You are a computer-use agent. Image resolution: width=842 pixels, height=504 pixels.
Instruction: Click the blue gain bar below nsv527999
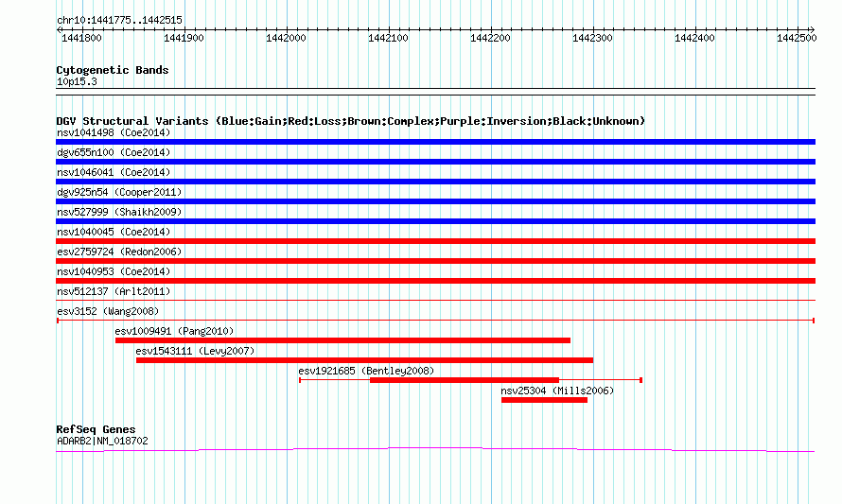click(435, 221)
